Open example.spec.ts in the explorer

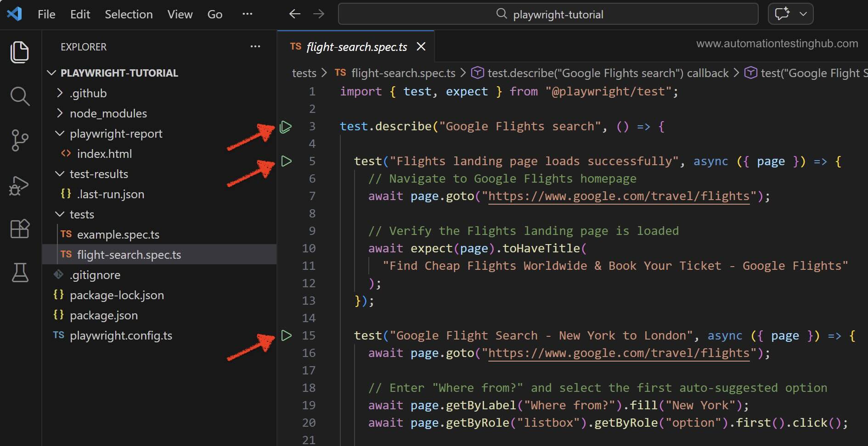pyautogui.click(x=118, y=234)
